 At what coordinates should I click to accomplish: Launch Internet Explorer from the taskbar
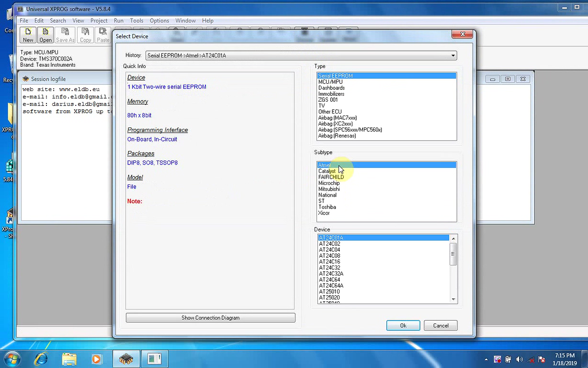(x=42, y=358)
